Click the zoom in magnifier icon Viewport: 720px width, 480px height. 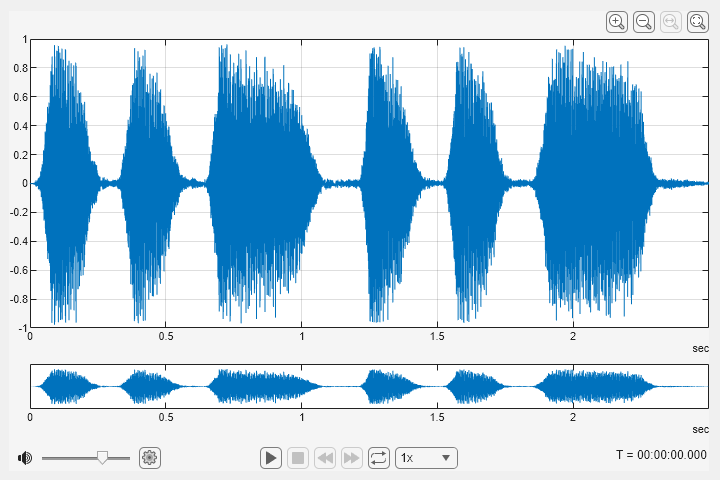[x=617, y=21]
